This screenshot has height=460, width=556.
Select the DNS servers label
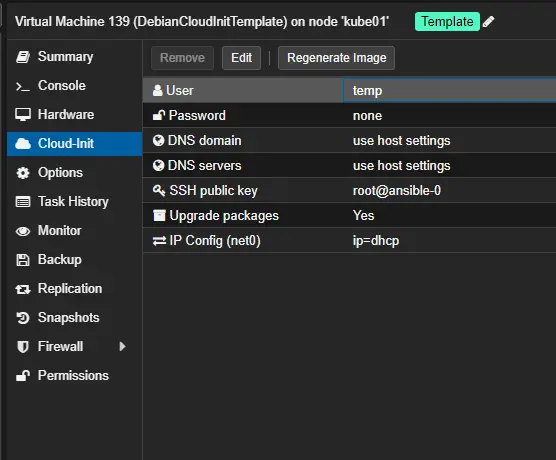(x=204, y=166)
